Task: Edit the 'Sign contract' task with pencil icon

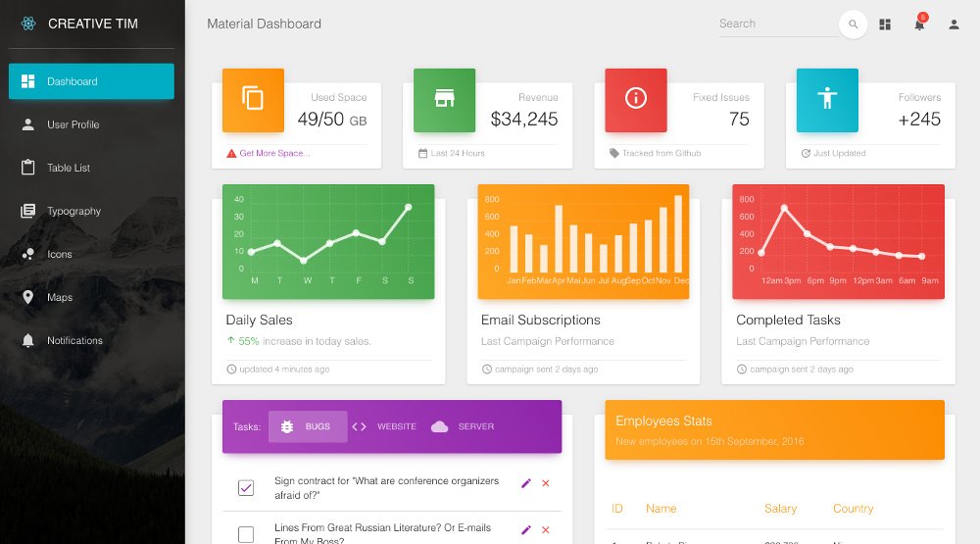Action: point(526,483)
